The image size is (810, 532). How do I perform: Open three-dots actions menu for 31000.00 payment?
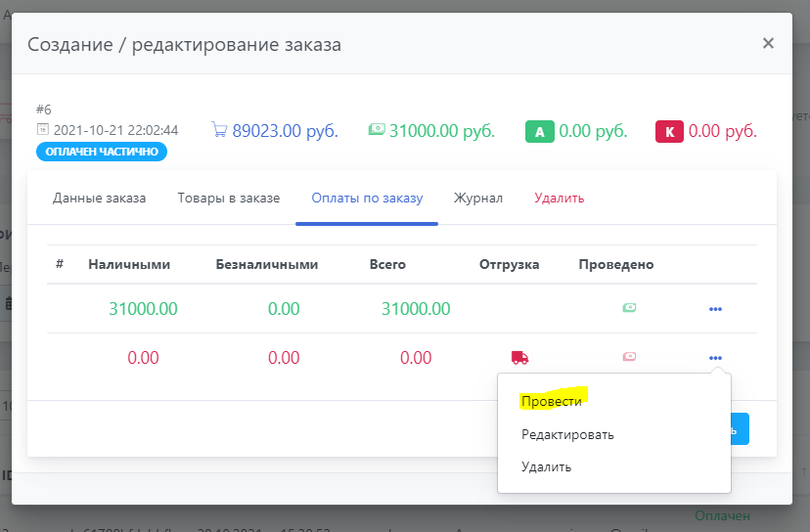coord(715,309)
